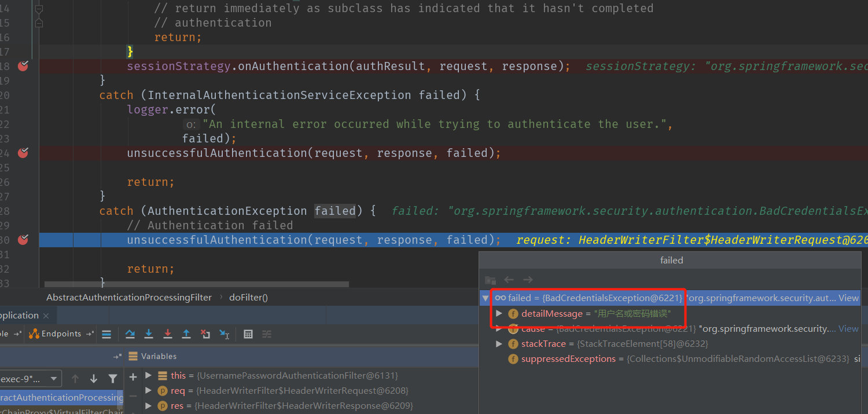
Task: Click the frames filter funnel icon
Action: point(113,379)
